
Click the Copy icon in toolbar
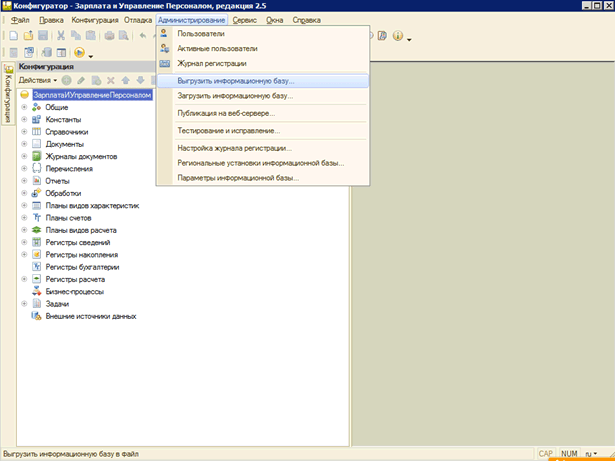[x=76, y=36]
